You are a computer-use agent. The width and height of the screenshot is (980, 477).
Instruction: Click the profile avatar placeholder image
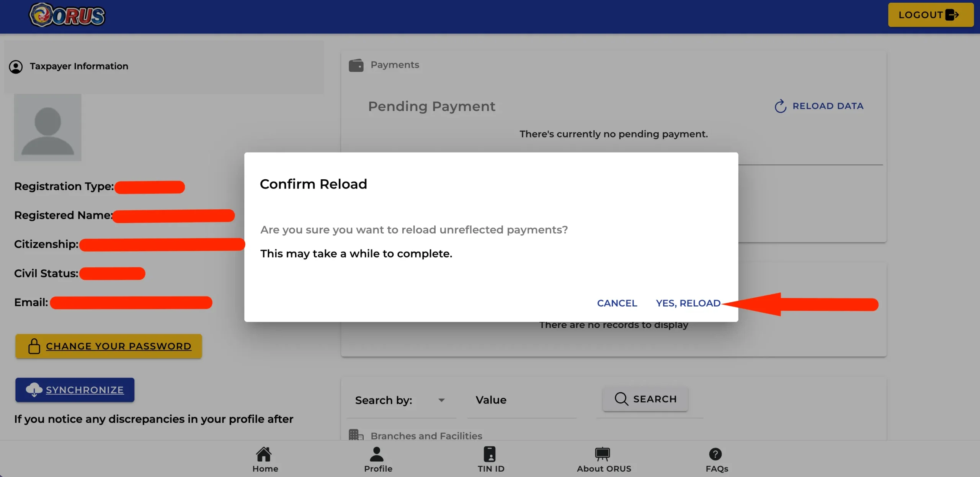(x=48, y=127)
